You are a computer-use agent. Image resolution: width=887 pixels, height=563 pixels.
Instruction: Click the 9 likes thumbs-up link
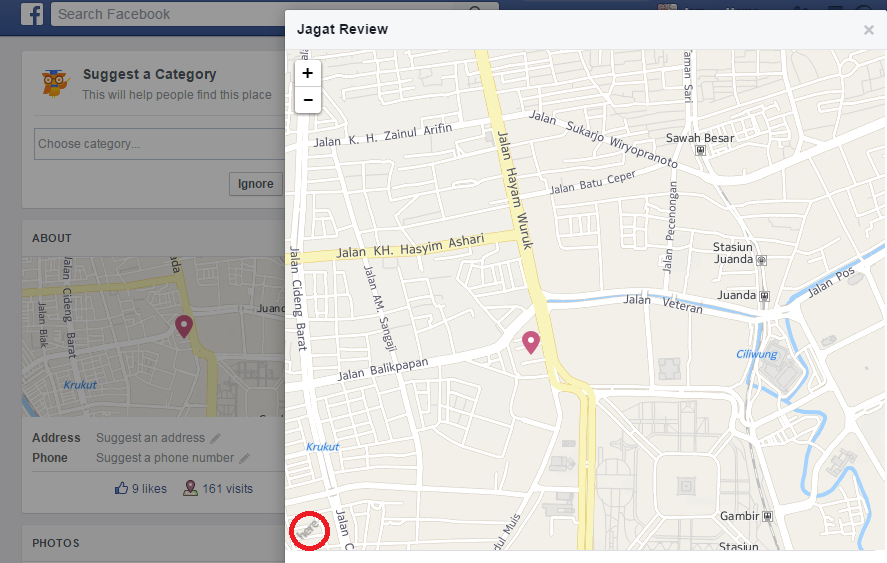pos(140,489)
